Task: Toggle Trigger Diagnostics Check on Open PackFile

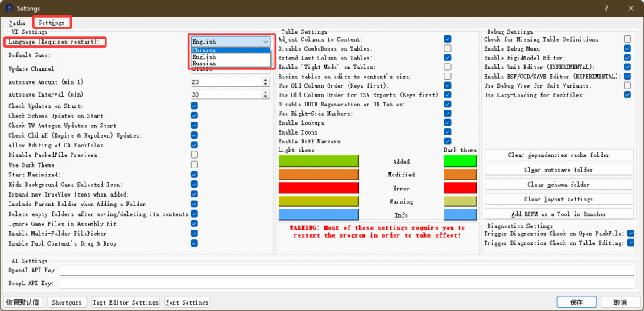Action: click(631, 234)
